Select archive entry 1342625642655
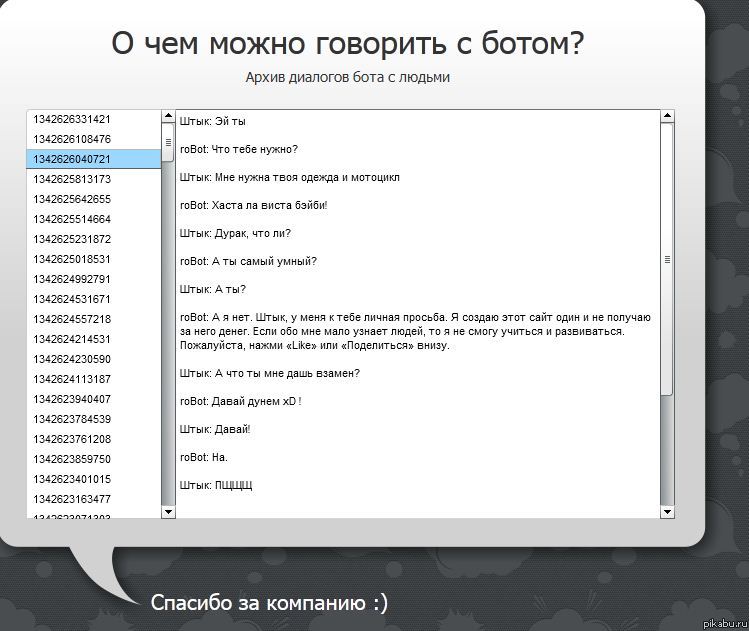Image resolution: width=749 pixels, height=631 pixels. tap(72, 199)
